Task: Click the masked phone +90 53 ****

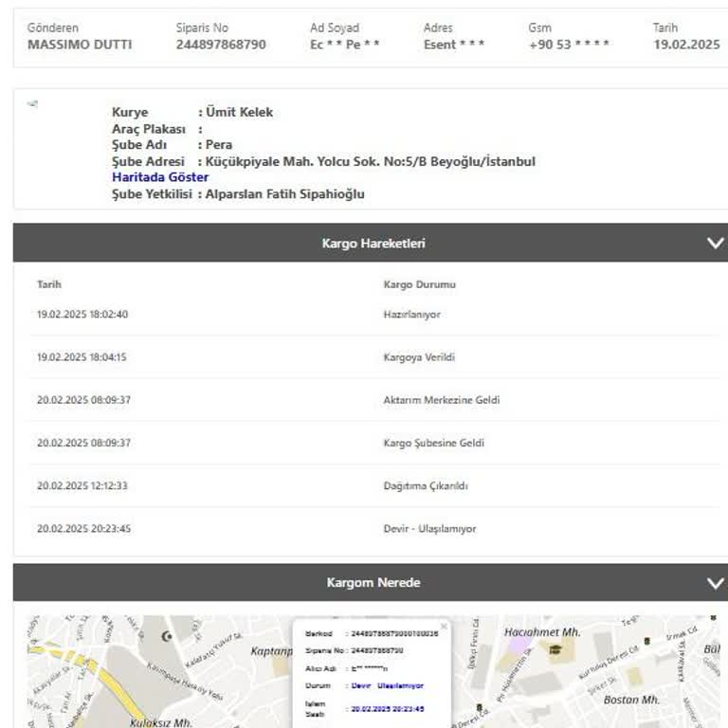Action: click(x=569, y=45)
